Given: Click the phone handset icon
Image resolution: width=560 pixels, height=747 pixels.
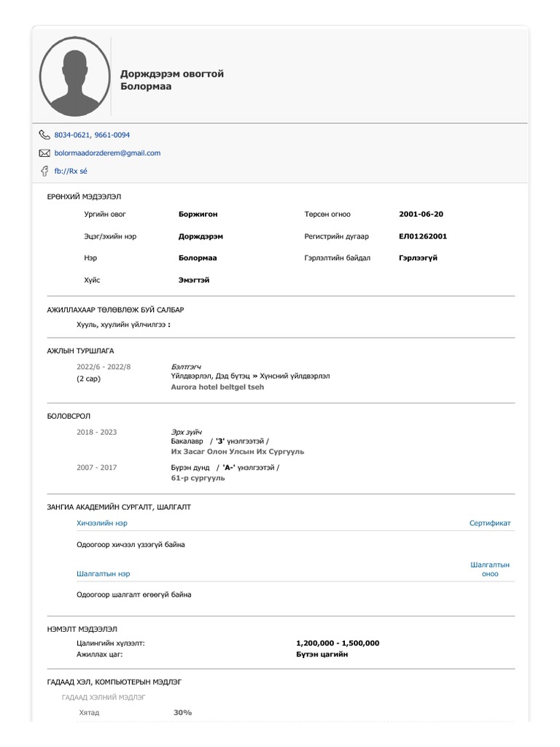Looking at the screenshot, I should tap(44, 135).
